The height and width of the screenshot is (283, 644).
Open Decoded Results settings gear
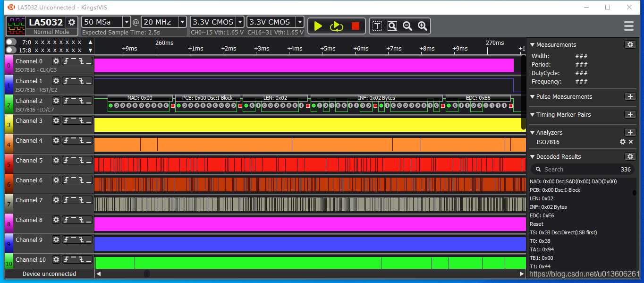coord(630,156)
